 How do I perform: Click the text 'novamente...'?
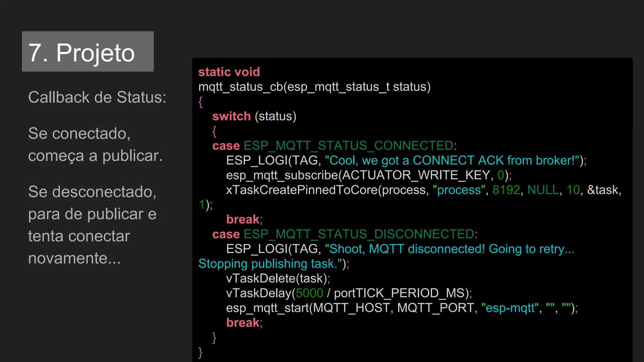click(75, 258)
